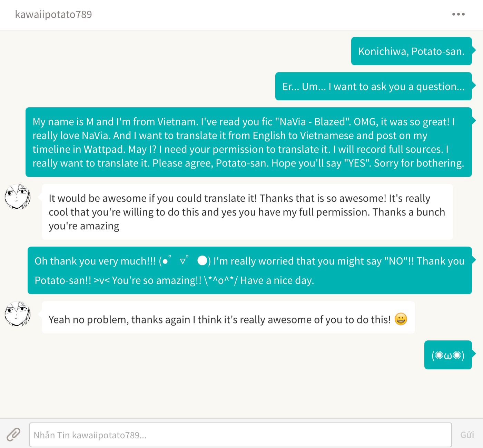Click the avatar beside 'Yeah no problem' message
The height and width of the screenshot is (448, 483).
tap(18, 314)
